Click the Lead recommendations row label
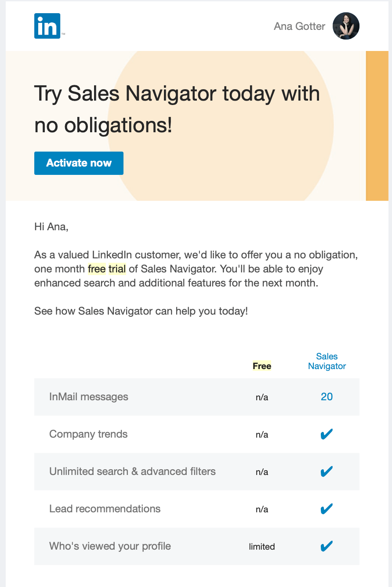This screenshot has height=587, width=392. (105, 509)
